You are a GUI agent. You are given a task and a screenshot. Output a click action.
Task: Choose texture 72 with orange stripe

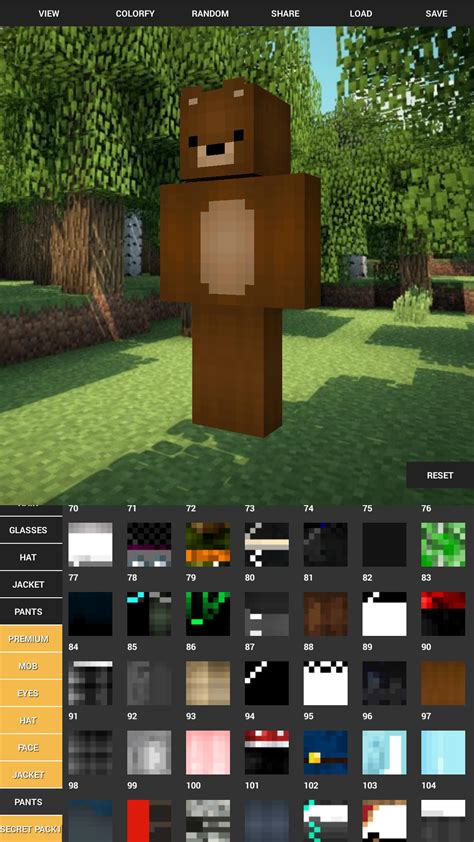coord(208,545)
